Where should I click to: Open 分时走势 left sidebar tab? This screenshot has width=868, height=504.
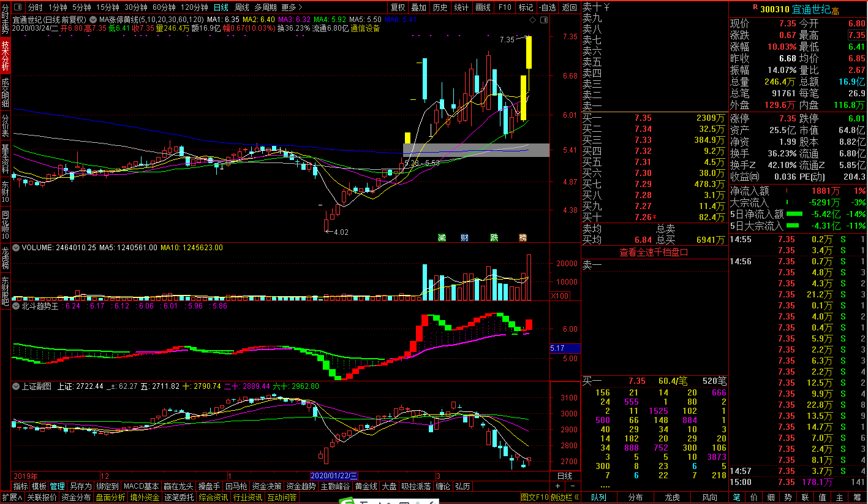pyautogui.click(x=6, y=18)
